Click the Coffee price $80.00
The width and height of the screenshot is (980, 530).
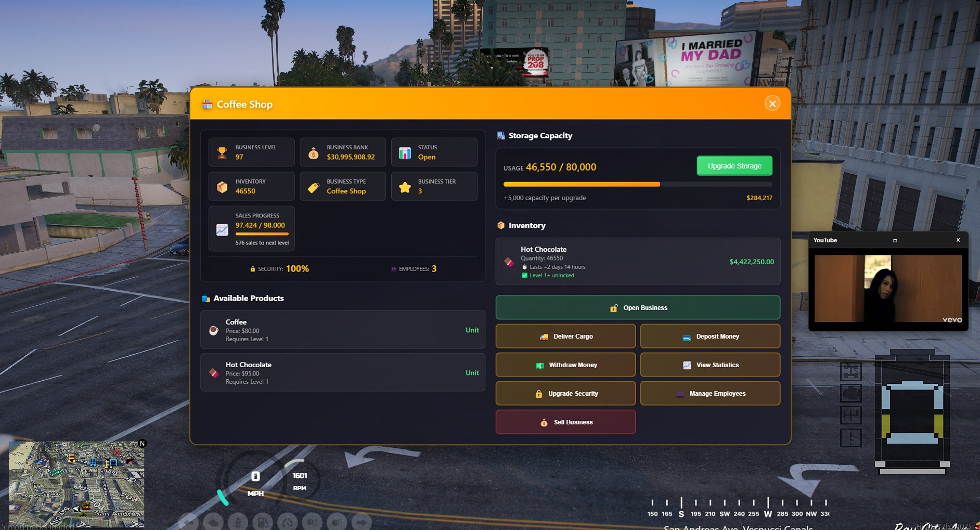251,331
